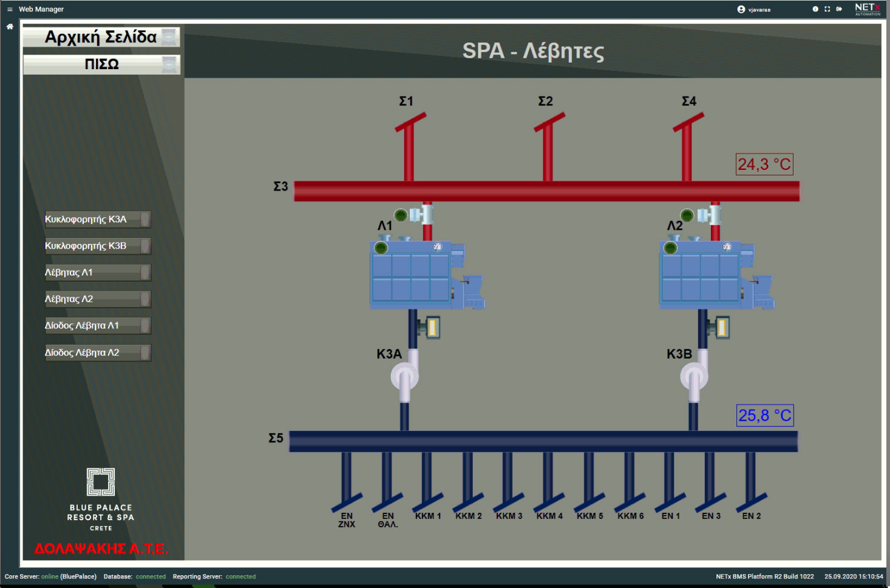890x588 pixels.
Task: Click the EN 3 outlet label
Action: (712, 516)
